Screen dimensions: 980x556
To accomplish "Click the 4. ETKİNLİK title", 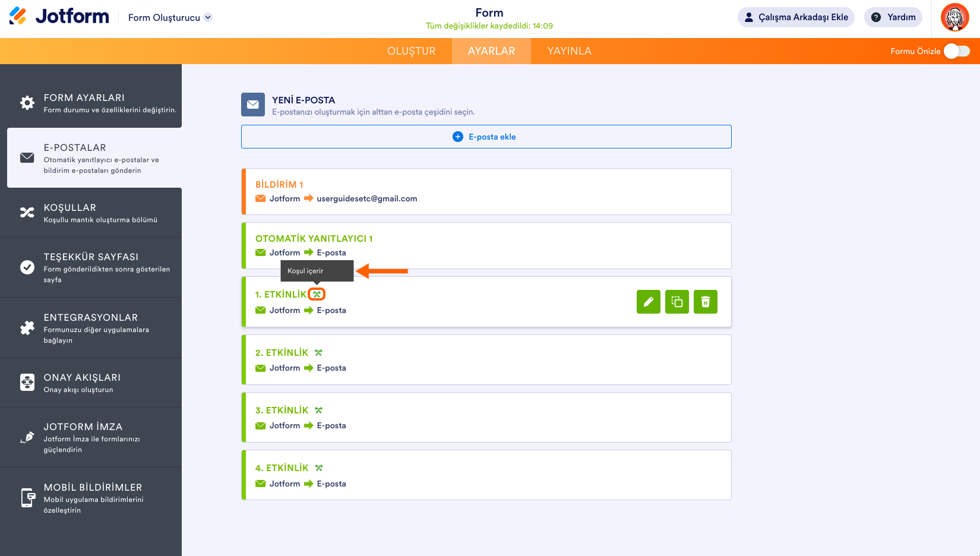I will pos(282,468).
